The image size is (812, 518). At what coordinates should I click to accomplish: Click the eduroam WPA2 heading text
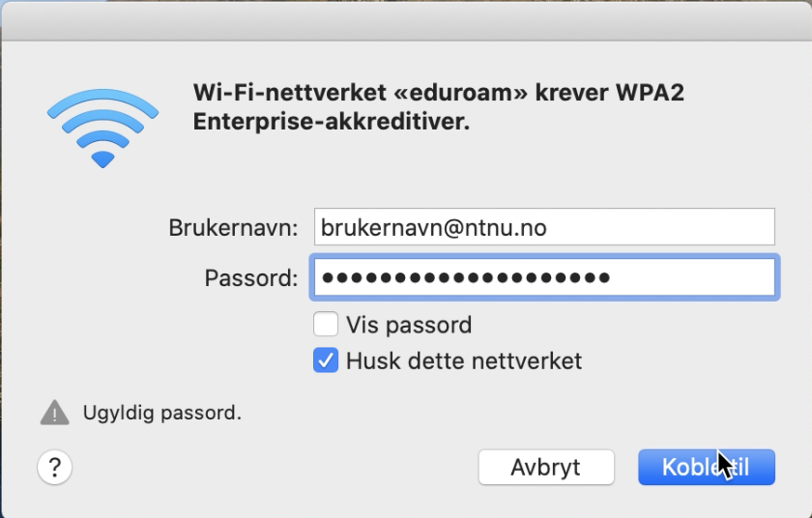pos(439,107)
